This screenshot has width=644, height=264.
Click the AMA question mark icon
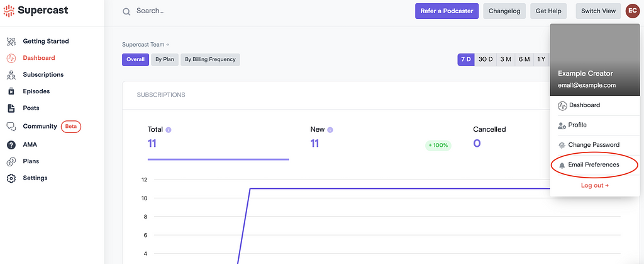[11, 145]
